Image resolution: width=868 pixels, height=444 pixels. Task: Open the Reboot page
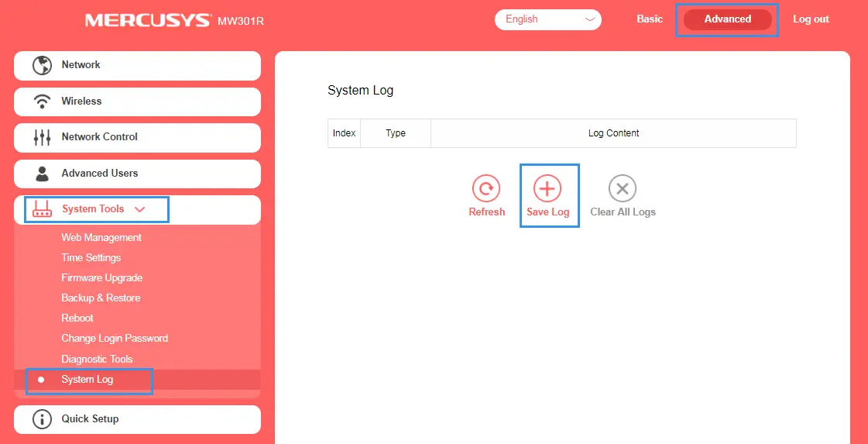tap(77, 318)
